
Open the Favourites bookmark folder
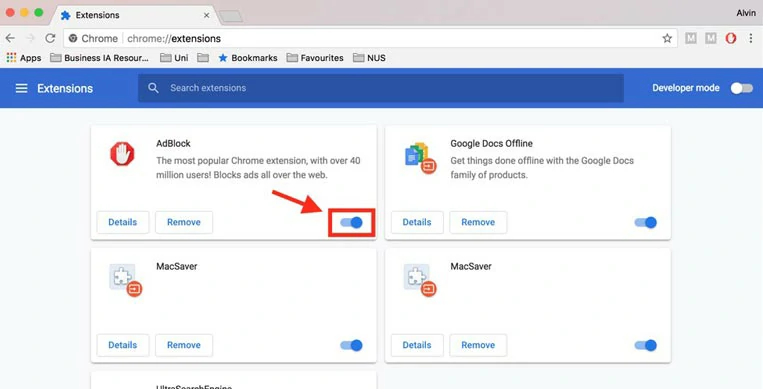pyautogui.click(x=315, y=57)
